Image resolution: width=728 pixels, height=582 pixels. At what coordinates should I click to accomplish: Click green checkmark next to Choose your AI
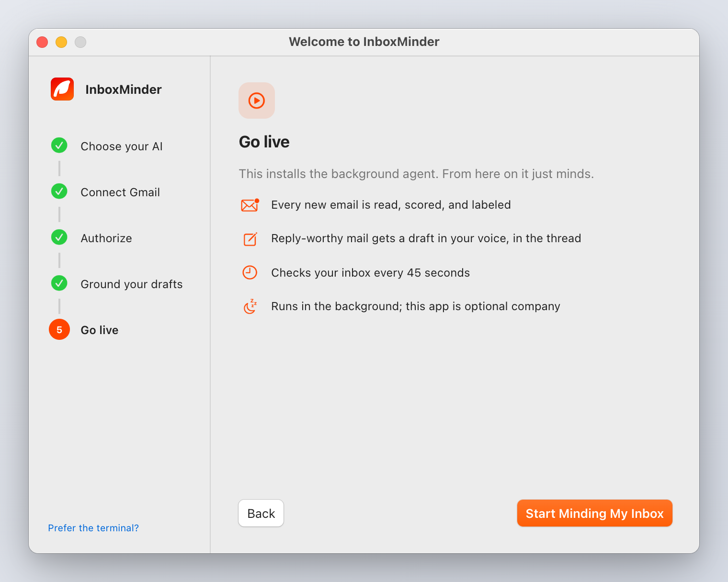pyautogui.click(x=59, y=145)
